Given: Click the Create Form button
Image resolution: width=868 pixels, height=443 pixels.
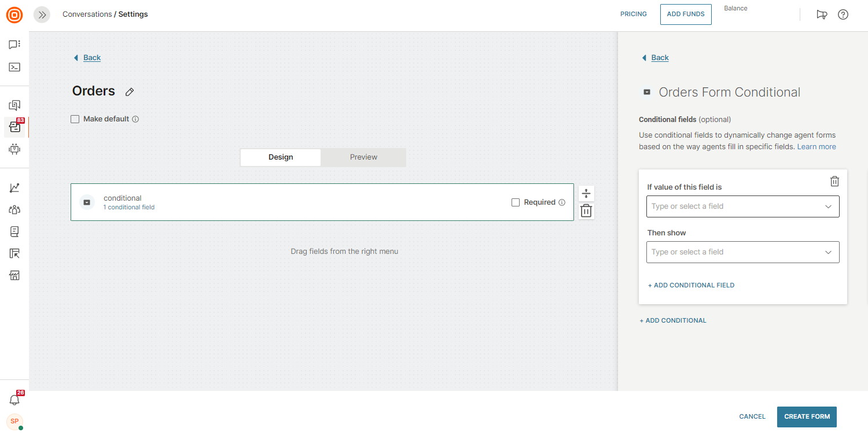Looking at the screenshot, I should click(x=807, y=416).
